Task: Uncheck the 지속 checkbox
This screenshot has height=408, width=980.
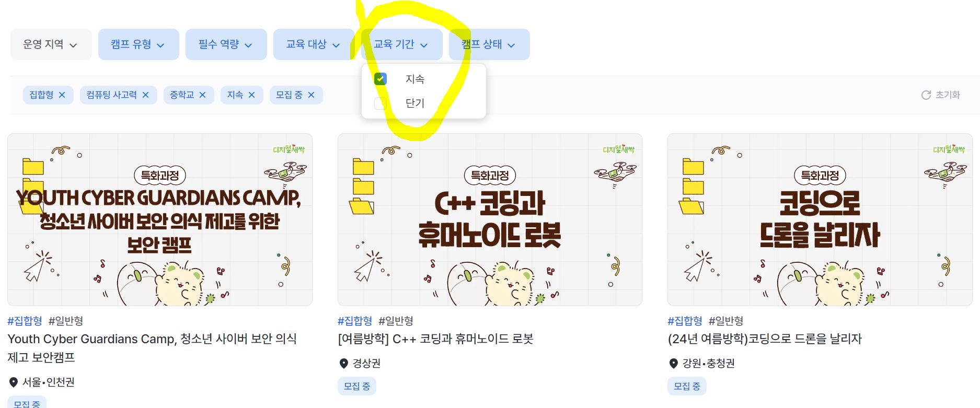Action: pos(381,79)
